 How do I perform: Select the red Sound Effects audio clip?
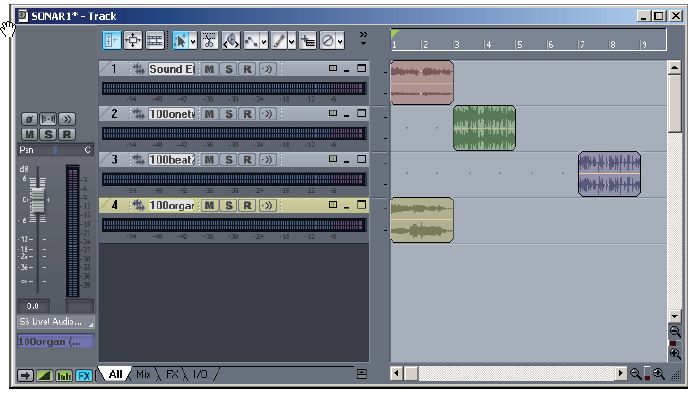coord(422,83)
